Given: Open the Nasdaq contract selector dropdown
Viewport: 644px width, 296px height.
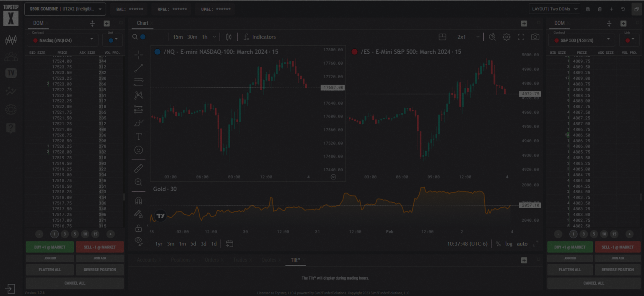Looking at the screenshot, I should click(63, 40).
